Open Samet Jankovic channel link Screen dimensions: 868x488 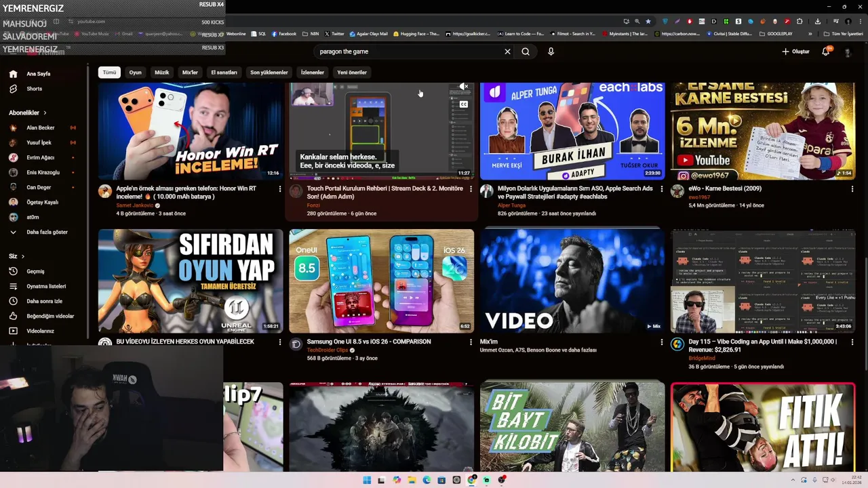[x=136, y=205]
